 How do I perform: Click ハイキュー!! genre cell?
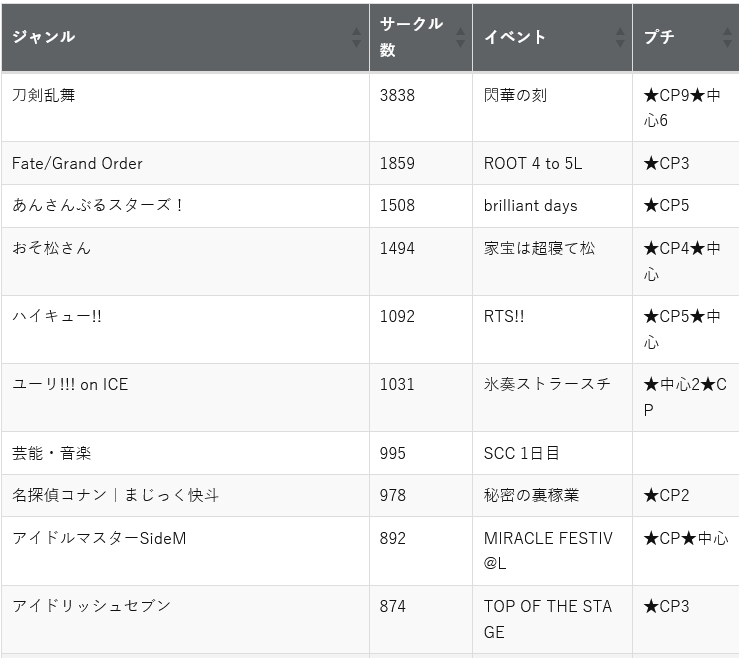coord(186,329)
